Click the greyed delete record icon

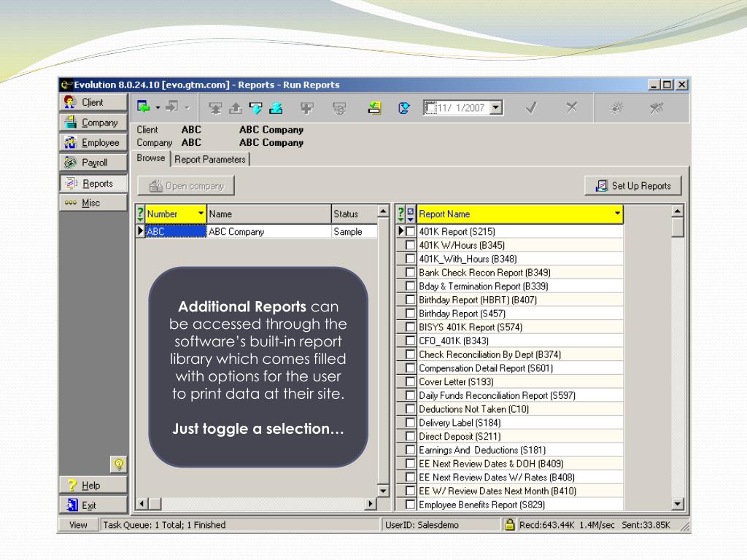[x=339, y=109]
